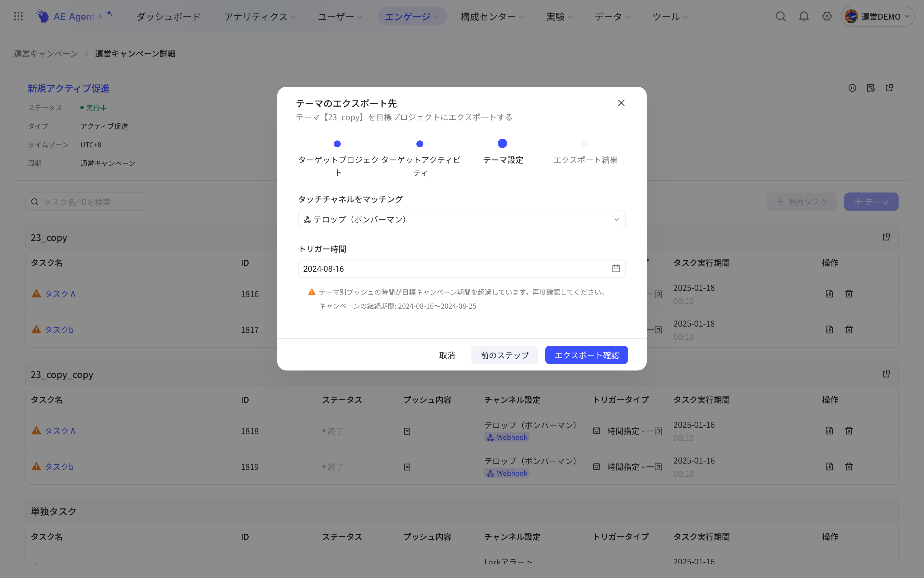
Task: Open the apps grid launcher icon
Action: 18,16
